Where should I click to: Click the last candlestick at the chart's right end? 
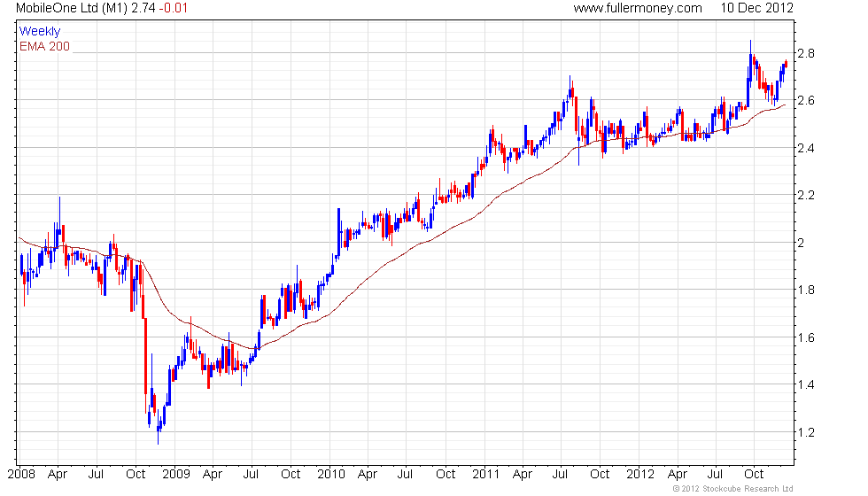(787, 64)
